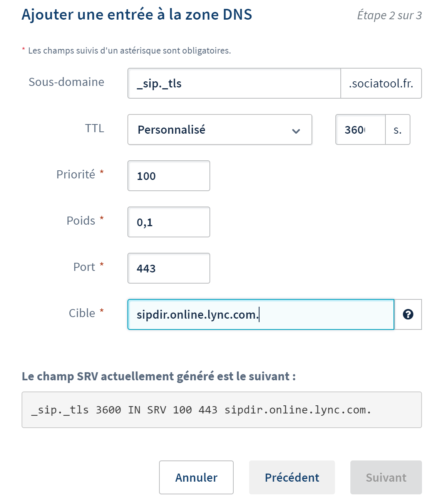Click the TTL seconds field showing 3600
This screenshot has height=504, width=442.
(360, 129)
